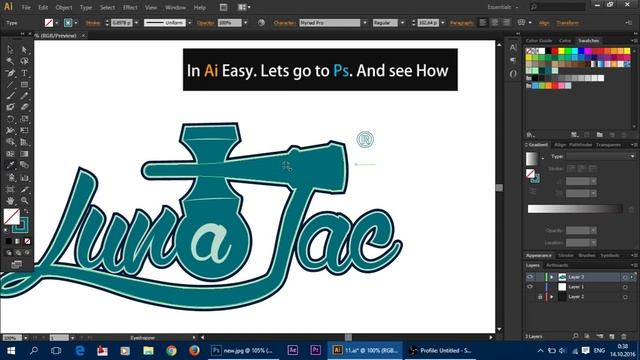Screen dimensions: 640x360
Task: Set align left paragraph button
Action: pyautogui.click(x=483, y=23)
